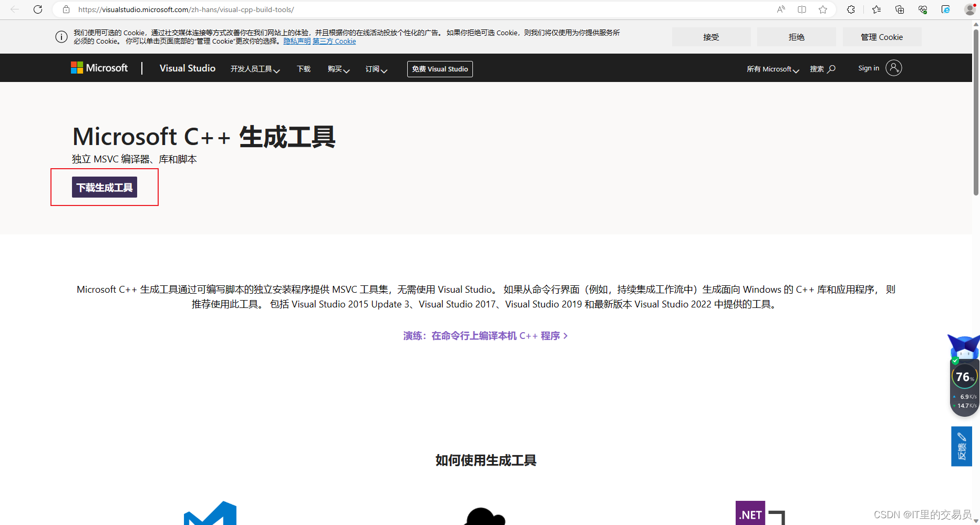Click the Sign in user avatar icon
Viewport: 980px width, 525px height.
point(894,68)
